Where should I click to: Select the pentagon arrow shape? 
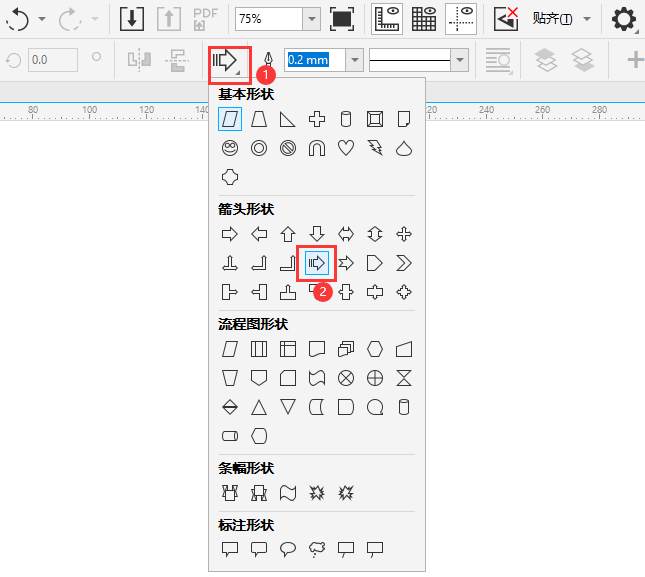tap(375, 263)
